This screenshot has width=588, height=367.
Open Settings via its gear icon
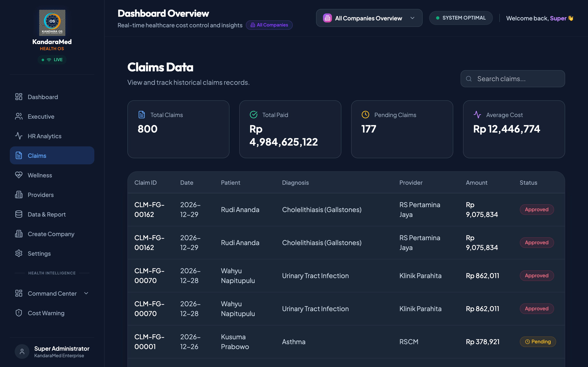(19, 253)
